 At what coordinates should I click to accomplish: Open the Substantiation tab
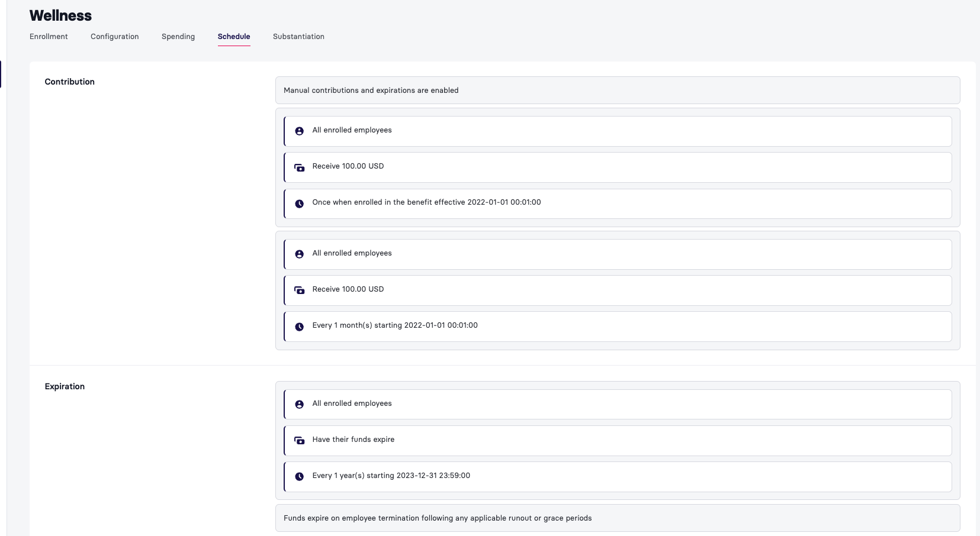click(298, 37)
